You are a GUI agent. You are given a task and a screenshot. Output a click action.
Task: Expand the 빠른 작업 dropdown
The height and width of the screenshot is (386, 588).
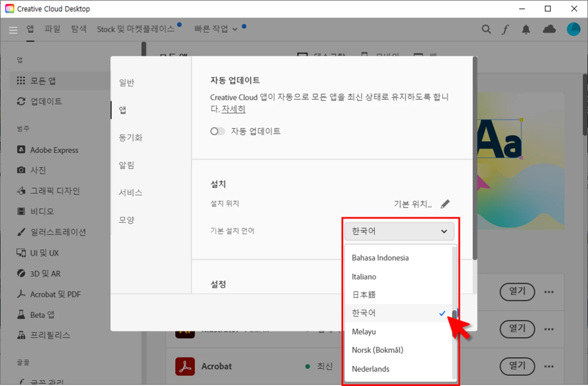216,29
